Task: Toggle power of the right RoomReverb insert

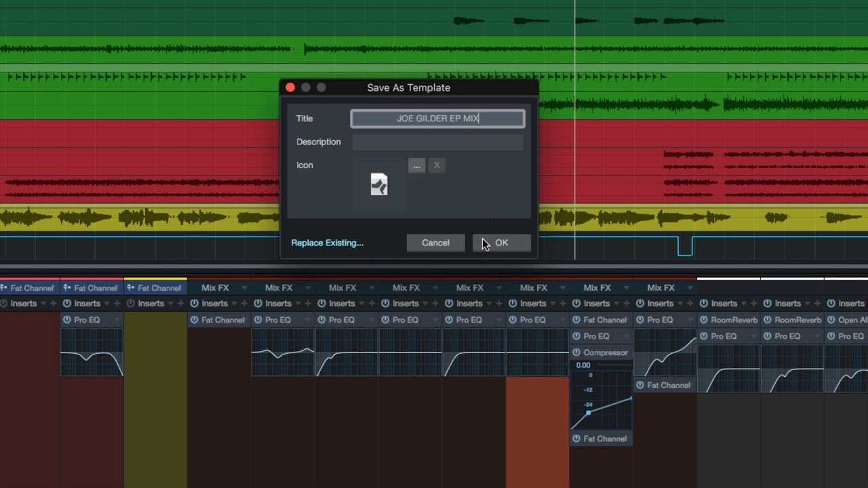Action: point(768,320)
